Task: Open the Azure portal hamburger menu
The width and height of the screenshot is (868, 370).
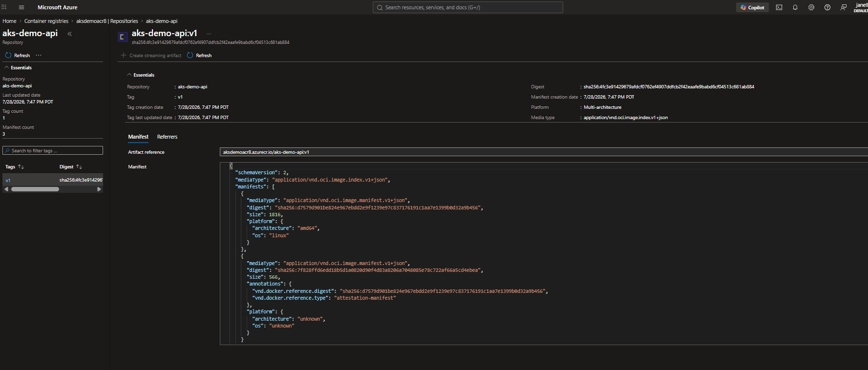Action: pos(21,7)
